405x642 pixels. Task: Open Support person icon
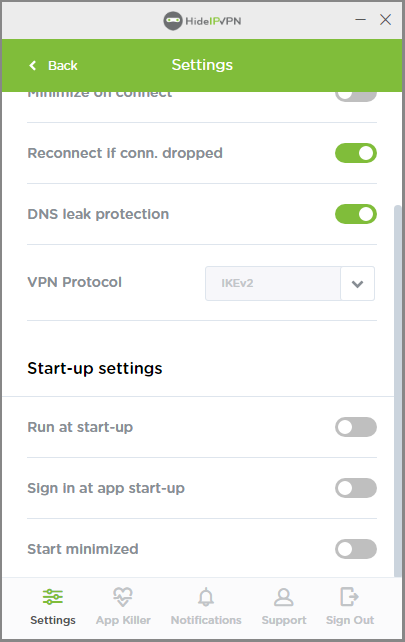[284, 597]
